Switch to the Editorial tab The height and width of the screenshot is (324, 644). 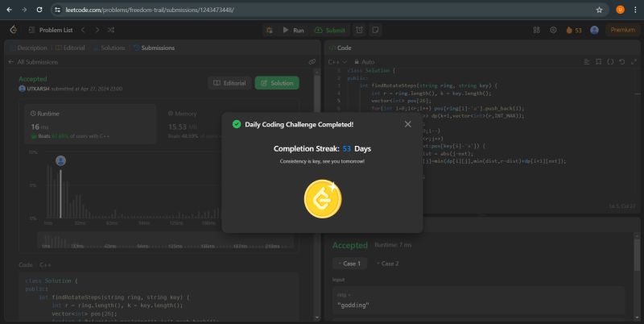(x=71, y=48)
